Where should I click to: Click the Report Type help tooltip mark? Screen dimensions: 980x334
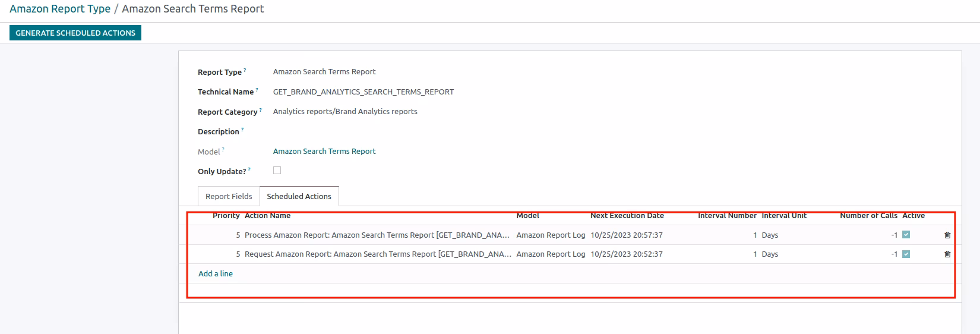coord(245,70)
